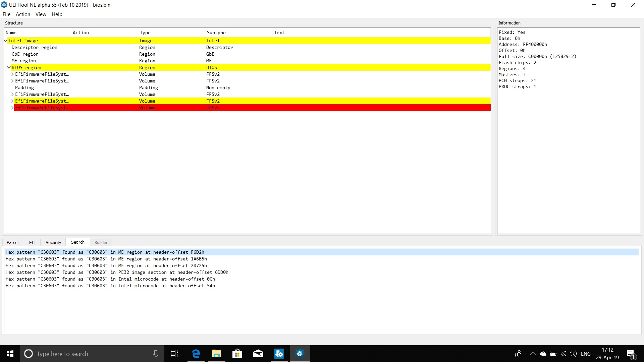Click the UEFITool taskbar icon

pos(300,354)
